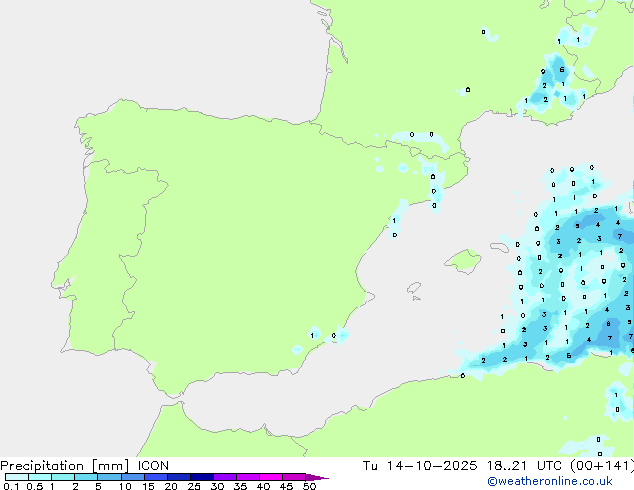Click the magenta arrow tip ending the legend
Screen dimensions: 634x490
click(322, 478)
